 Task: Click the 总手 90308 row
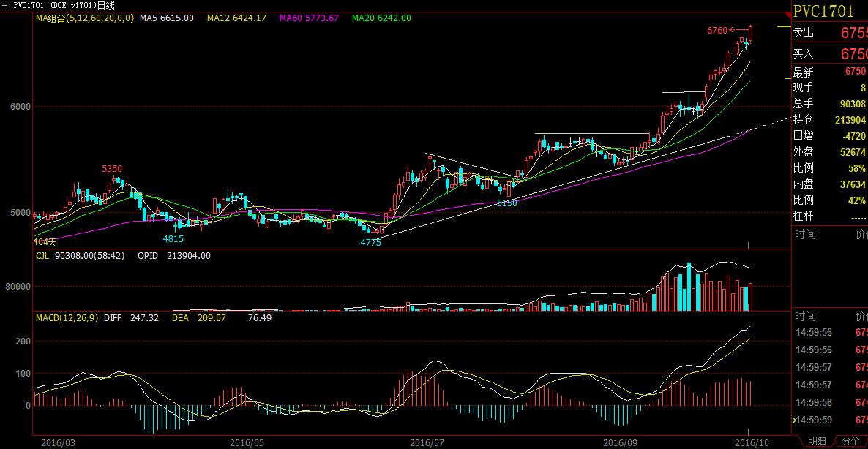click(830, 104)
